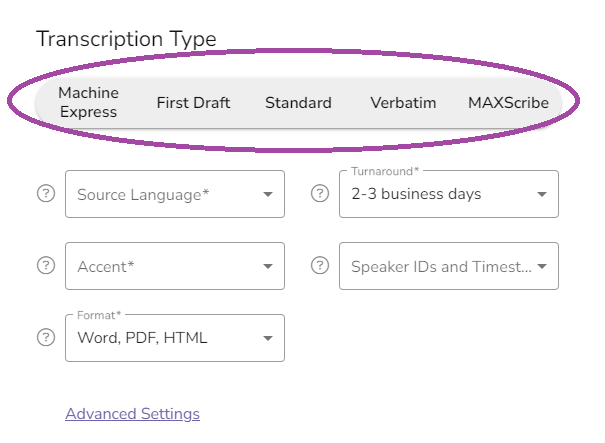Viewport: 605px width, 443px height.
Task: Click help icon beside Speaker IDs field
Action: click(320, 265)
